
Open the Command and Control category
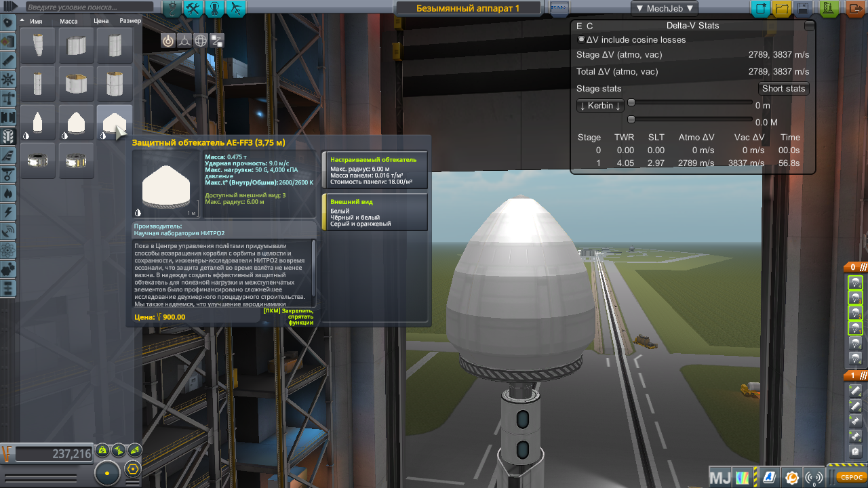[x=7, y=79]
